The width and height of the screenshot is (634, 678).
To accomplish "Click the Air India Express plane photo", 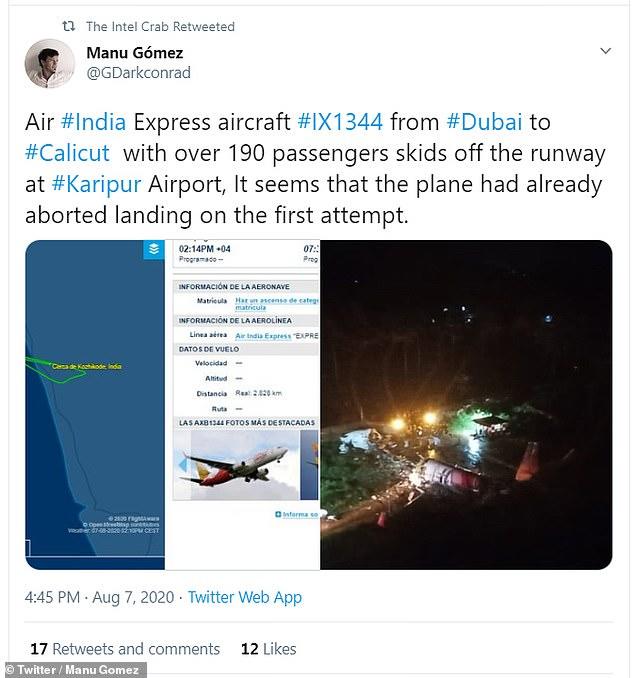I will pos(237,464).
